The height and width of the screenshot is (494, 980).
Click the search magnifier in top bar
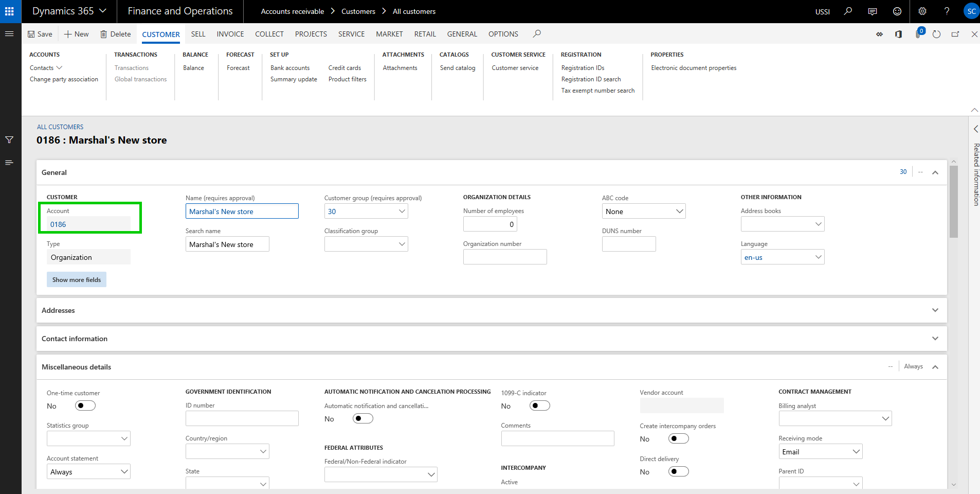pos(848,11)
